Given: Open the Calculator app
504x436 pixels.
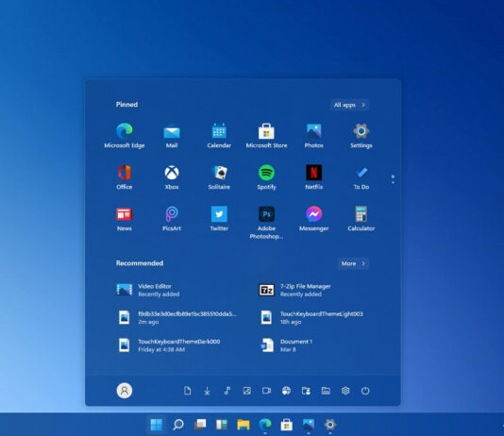Looking at the screenshot, I should point(361,219).
